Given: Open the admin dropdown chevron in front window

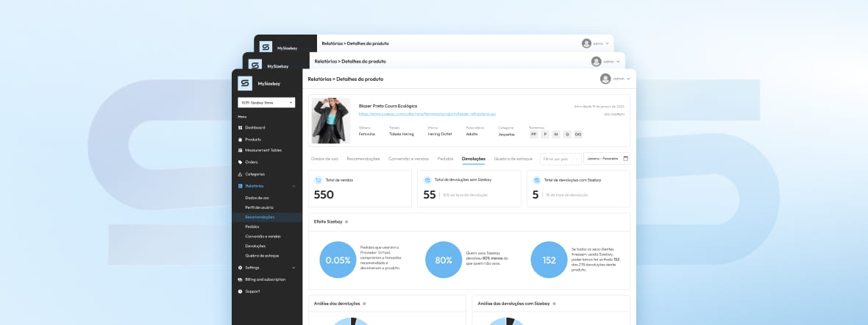Looking at the screenshot, I should pos(628,79).
